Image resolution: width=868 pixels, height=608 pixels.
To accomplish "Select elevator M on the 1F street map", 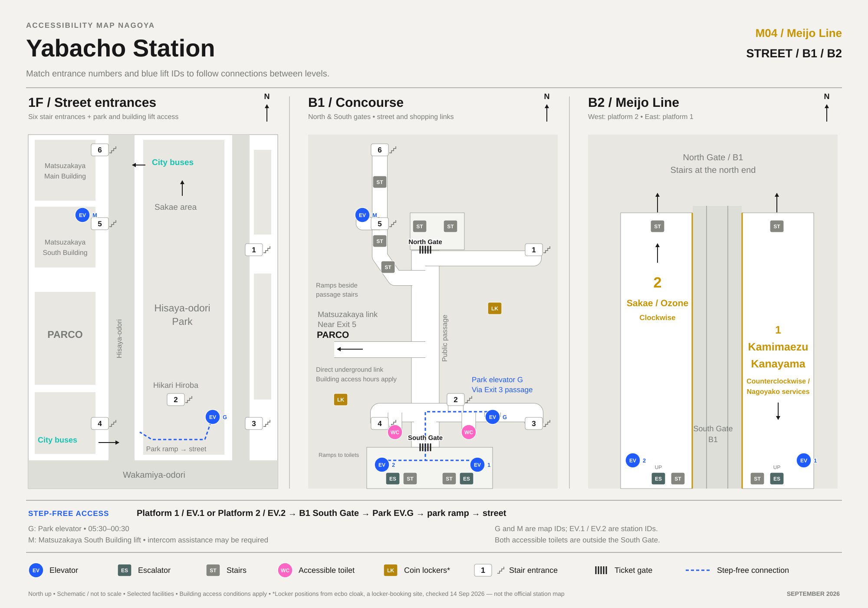I will (x=82, y=215).
